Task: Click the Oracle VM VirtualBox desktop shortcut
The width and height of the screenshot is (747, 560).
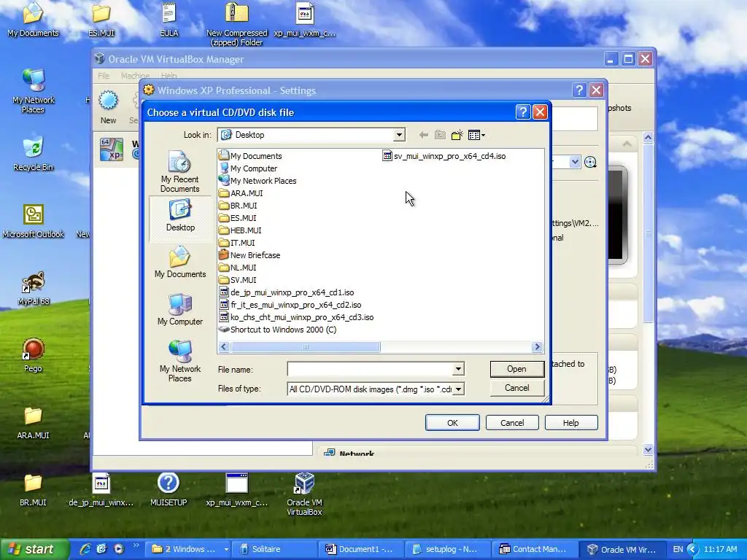Action: coord(304,494)
